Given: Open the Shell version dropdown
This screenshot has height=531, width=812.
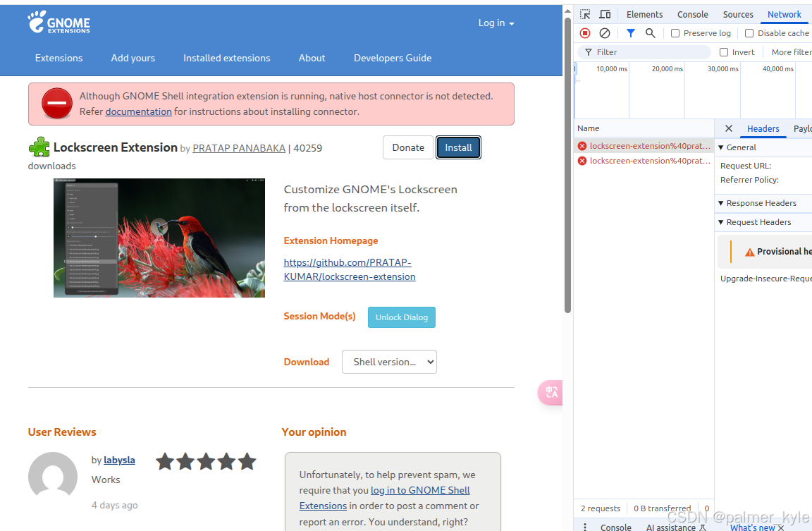Looking at the screenshot, I should pyautogui.click(x=389, y=362).
